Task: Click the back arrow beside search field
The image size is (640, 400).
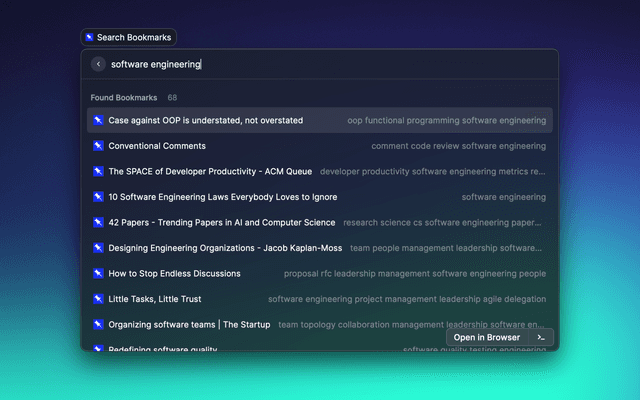Action: pos(98,64)
